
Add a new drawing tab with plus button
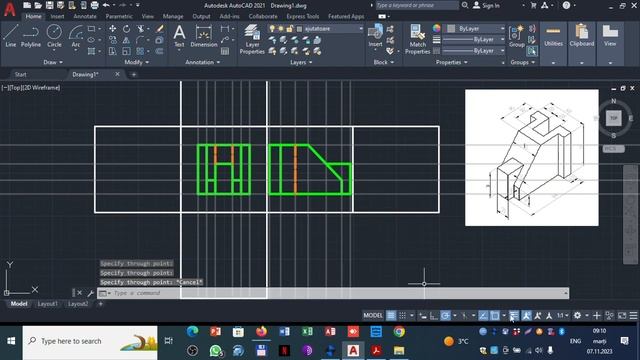[134, 74]
